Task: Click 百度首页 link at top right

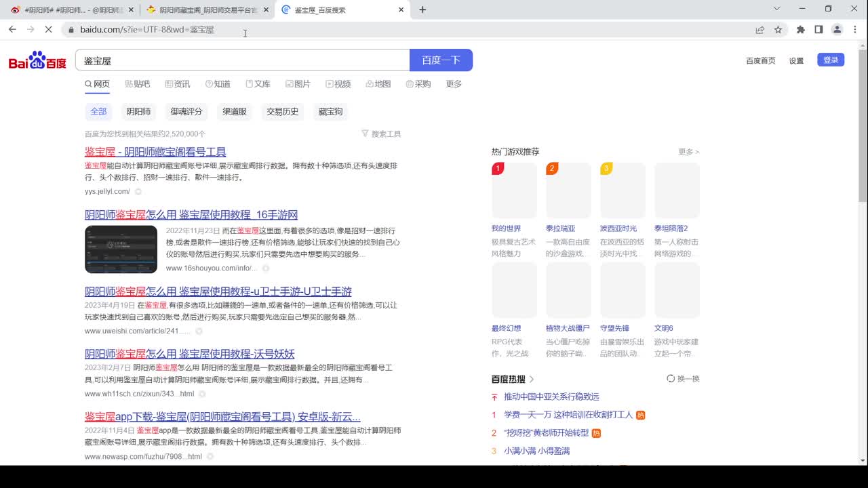Action: tap(761, 61)
